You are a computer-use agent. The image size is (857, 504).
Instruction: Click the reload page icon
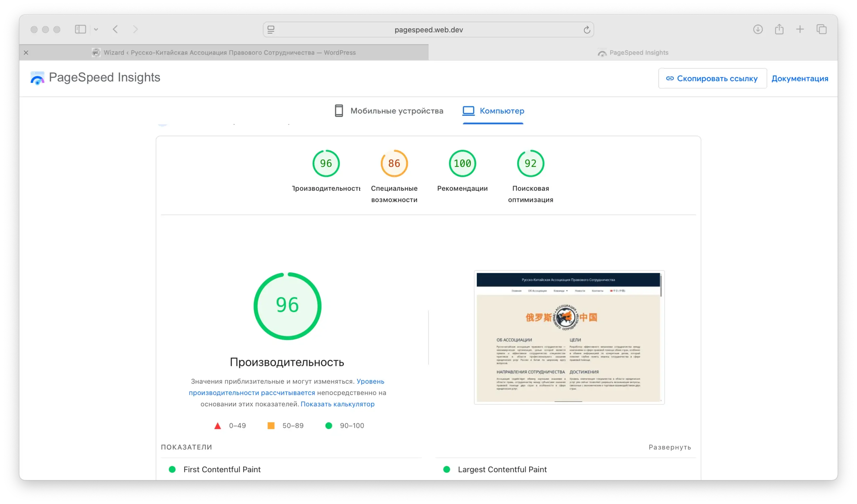[587, 30]
